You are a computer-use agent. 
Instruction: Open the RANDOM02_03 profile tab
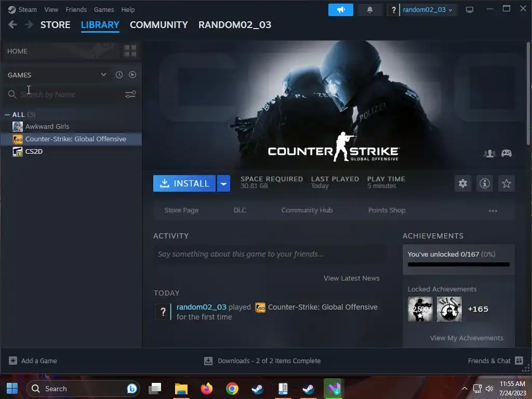pyautogui.click(x=235, y=25)
